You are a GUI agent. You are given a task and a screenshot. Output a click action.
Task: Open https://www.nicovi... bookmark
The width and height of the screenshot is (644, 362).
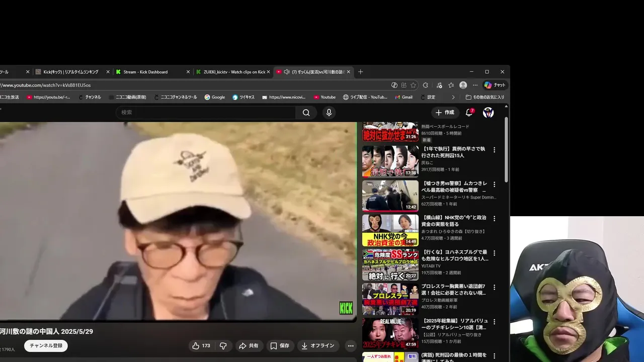(x=285, y=97)
